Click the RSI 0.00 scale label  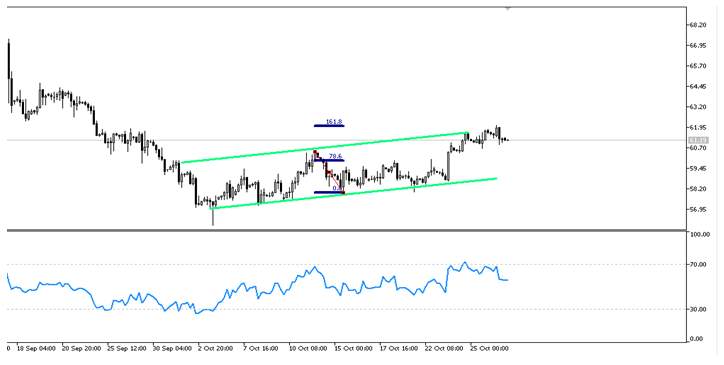pos(696,339)
